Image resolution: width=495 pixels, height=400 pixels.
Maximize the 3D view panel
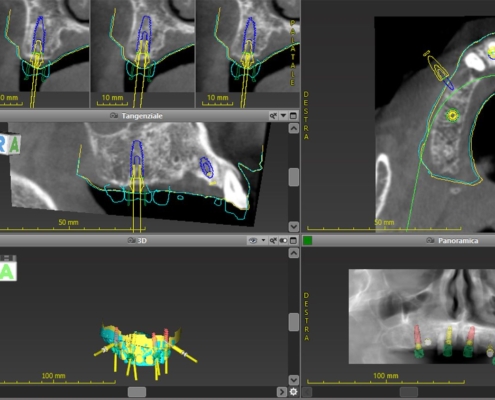(x=293, y=240)
